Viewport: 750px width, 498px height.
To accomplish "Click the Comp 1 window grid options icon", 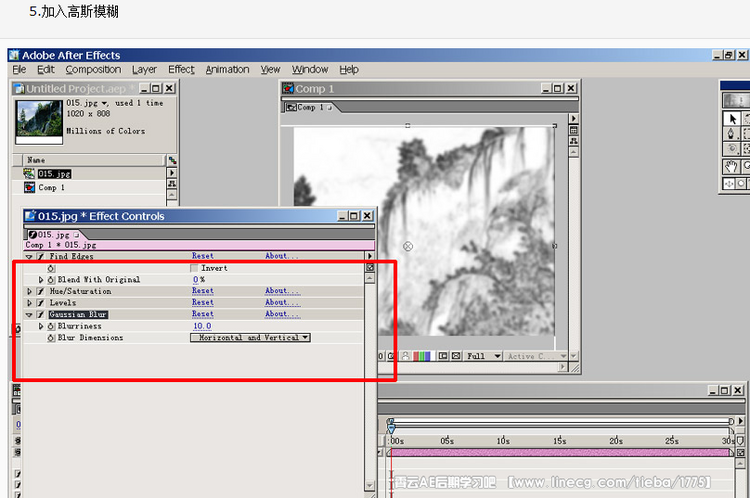I will tap(574, 130).
